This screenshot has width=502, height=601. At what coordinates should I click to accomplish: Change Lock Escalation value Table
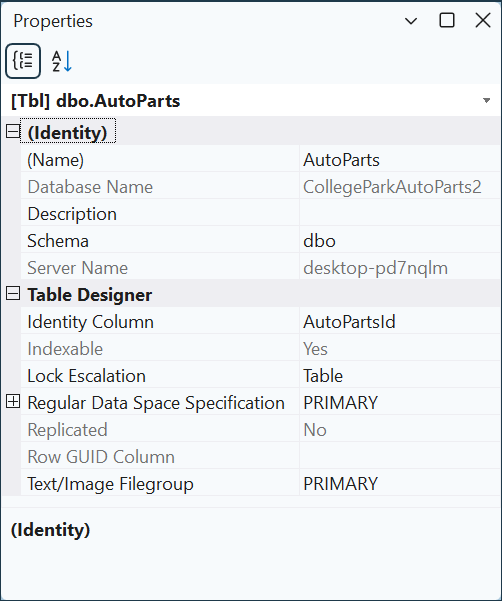[x=400, y=376]
